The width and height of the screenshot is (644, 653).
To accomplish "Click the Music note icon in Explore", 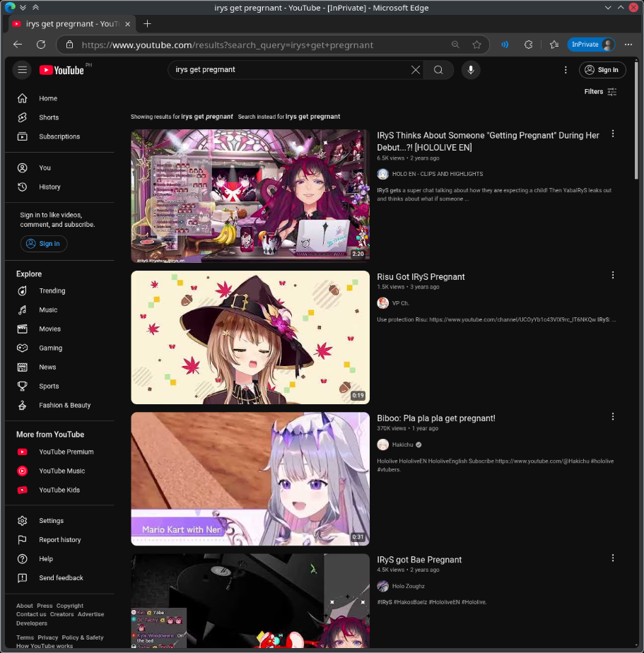I will coord(23,310).
